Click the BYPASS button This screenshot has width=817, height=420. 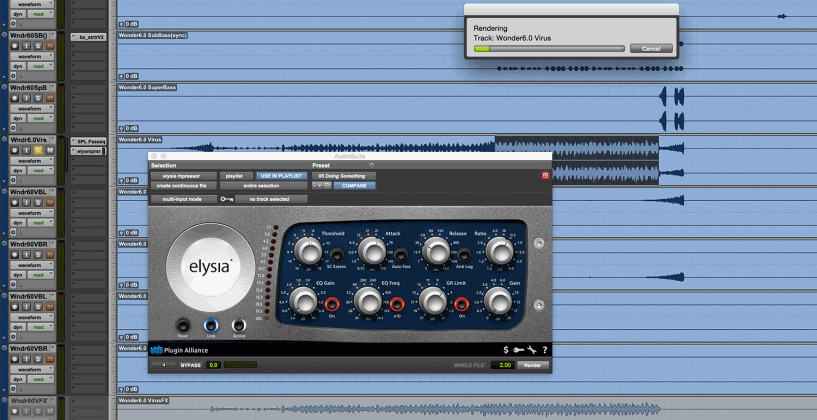(x=191, y=365)
